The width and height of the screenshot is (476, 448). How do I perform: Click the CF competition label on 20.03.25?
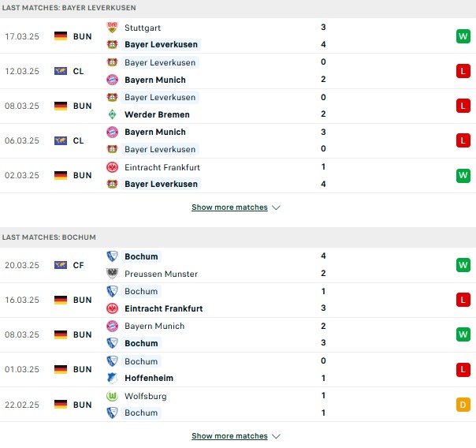tap(78, 265)
